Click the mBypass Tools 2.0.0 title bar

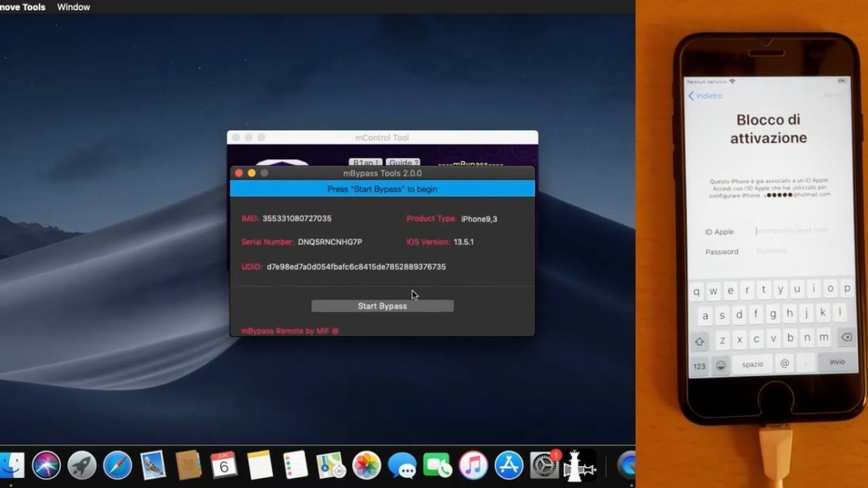pos(382,174)
